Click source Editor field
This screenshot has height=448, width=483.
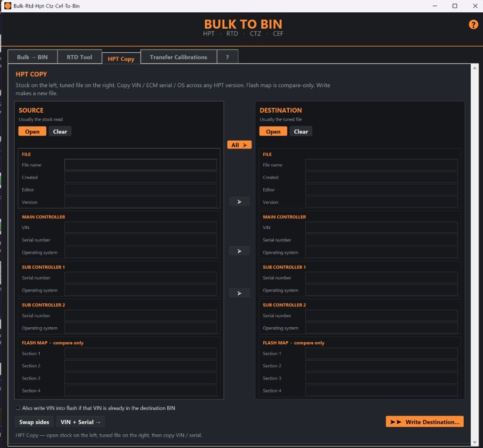click(x=141, y=190)
